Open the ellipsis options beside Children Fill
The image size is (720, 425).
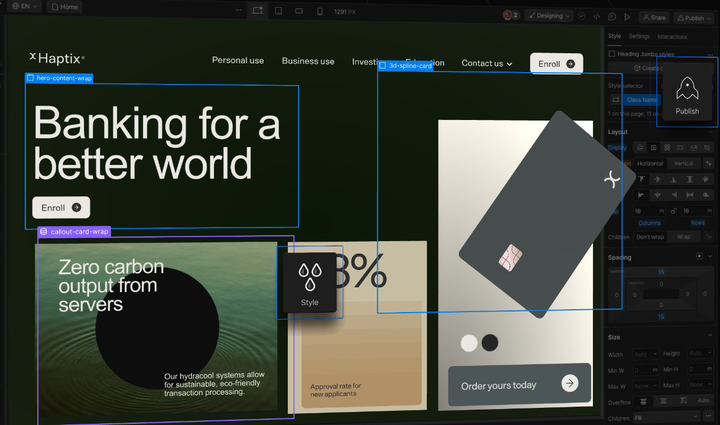pos(708,417)
